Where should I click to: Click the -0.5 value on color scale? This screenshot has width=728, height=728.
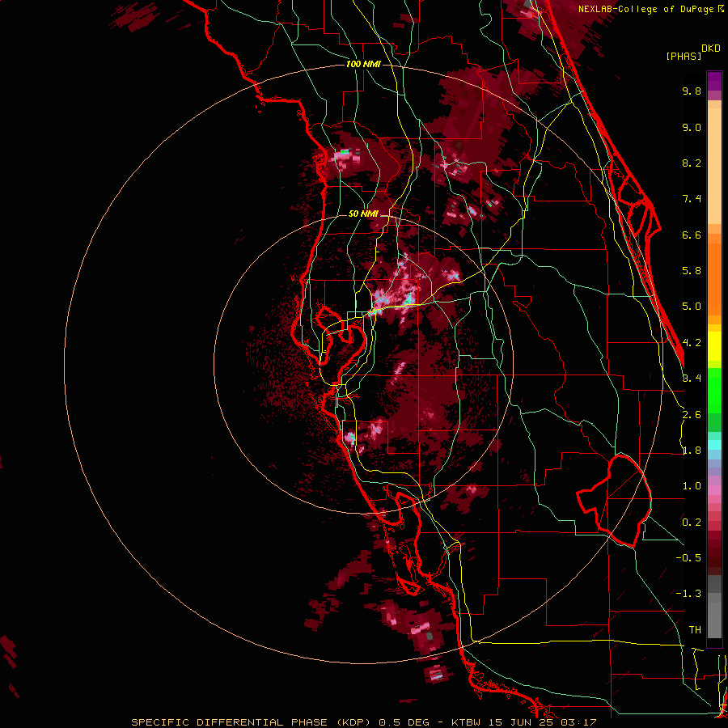pos(688,558)
